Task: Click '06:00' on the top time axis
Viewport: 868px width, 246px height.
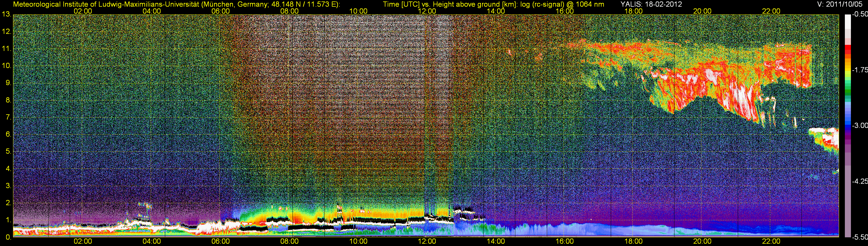Action: (221, 11)
